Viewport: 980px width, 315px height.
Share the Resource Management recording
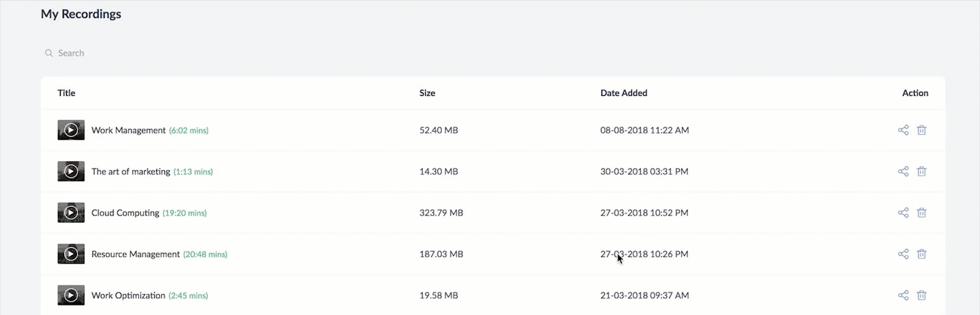coord(903,254)
